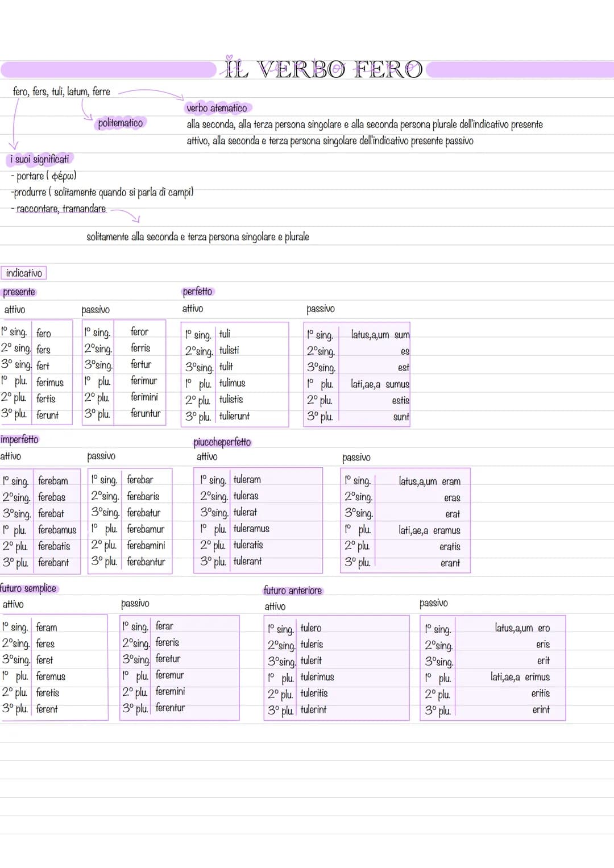614x868 pixels.
Task: Click the 'futuro semplice' heading
Action: coord(29,588)
